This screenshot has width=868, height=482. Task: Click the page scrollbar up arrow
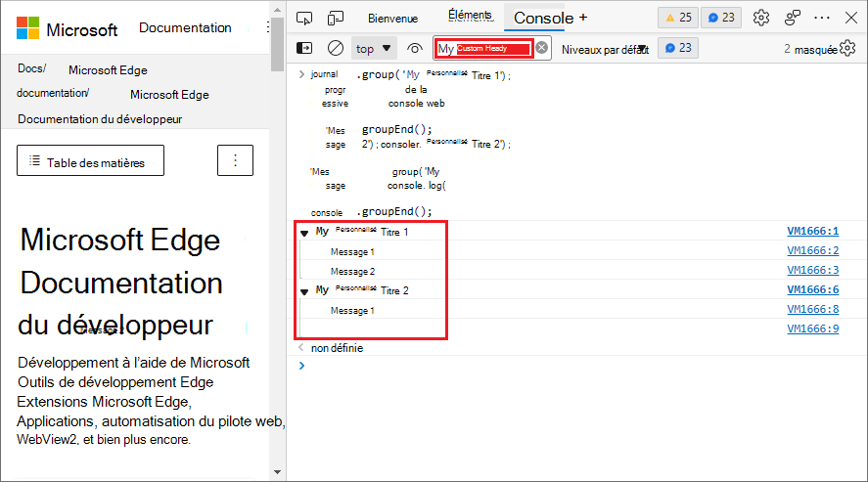tap(277, 10)
